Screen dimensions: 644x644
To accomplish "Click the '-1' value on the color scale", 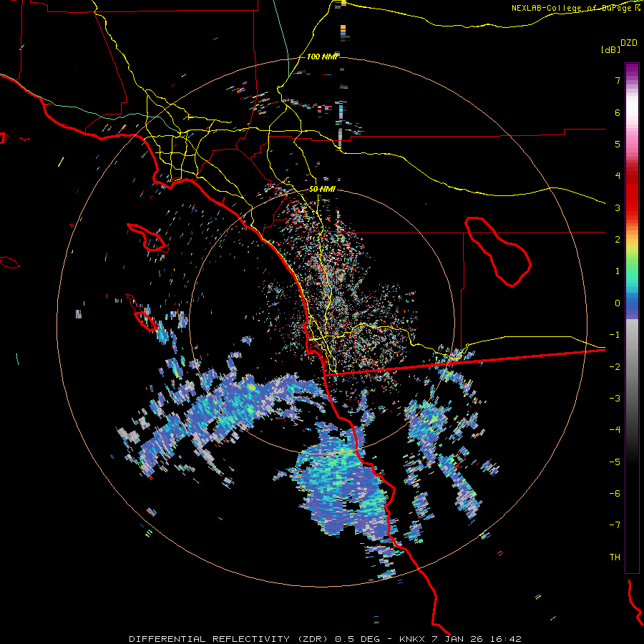I will pyautogui.click(x=615, y=335).
